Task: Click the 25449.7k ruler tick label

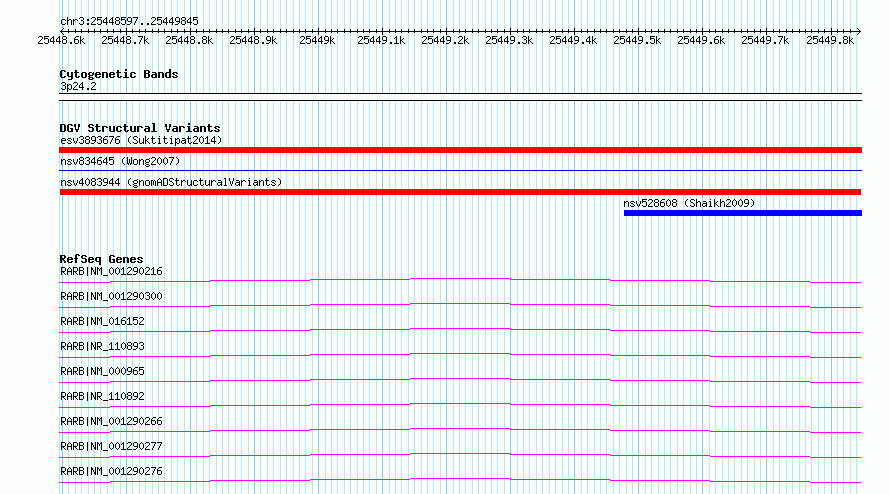Action: [x=765, y=40]
